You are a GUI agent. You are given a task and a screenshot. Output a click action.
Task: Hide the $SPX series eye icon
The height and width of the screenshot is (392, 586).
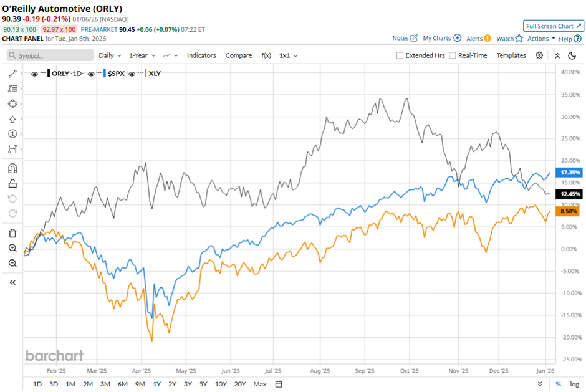tap(91, 74)
